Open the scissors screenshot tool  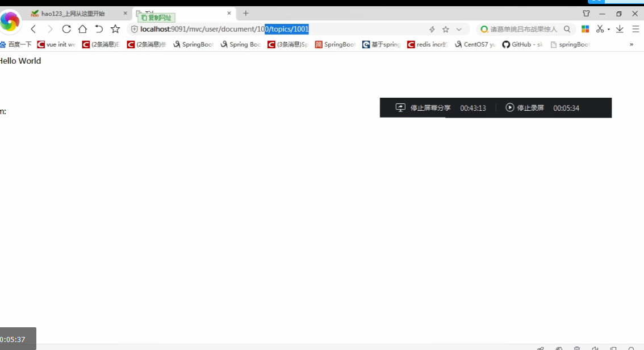point(600,29)
